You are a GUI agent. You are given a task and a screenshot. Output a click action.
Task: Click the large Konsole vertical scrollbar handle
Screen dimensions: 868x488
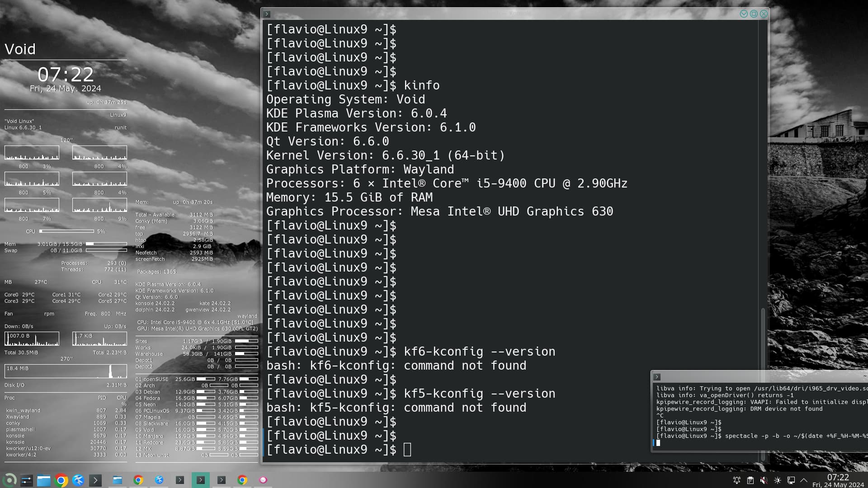[x=763, y=384]
